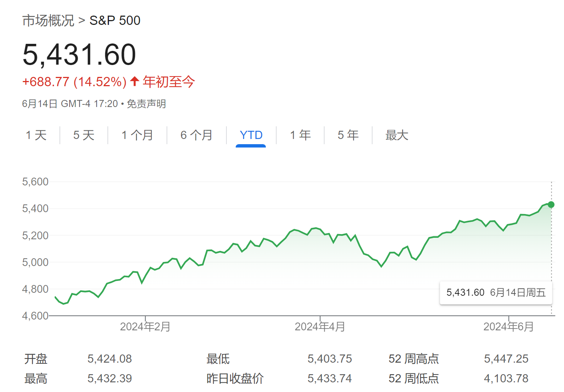
Task: Open the 最大 all-time chart view
Action: [396, 135]
